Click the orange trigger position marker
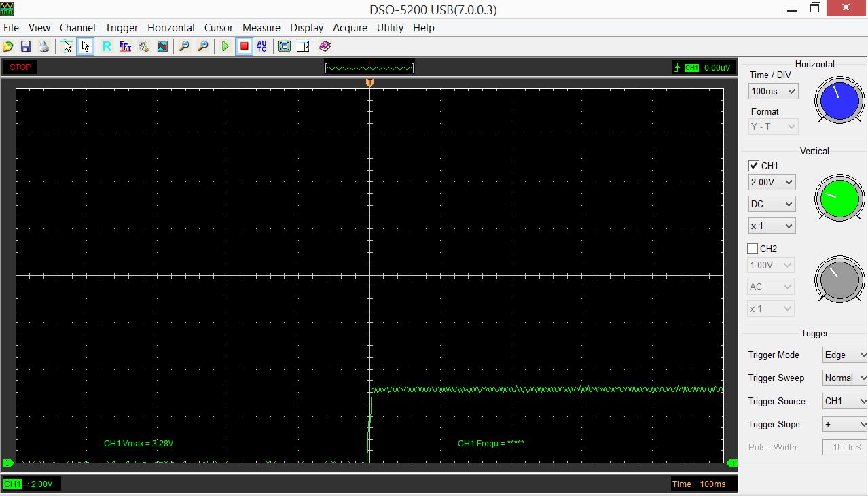The height and width of the screenshot is (496, 868). [x=369, y=83]
